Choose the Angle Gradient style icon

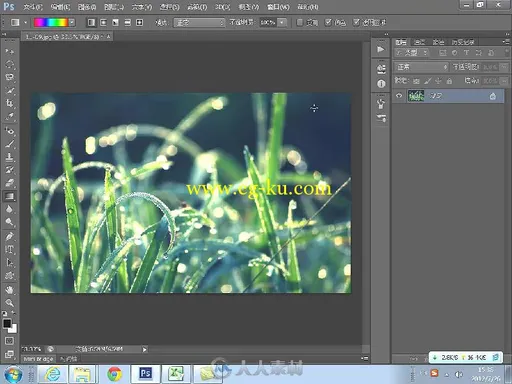click(x=115, y=22)
